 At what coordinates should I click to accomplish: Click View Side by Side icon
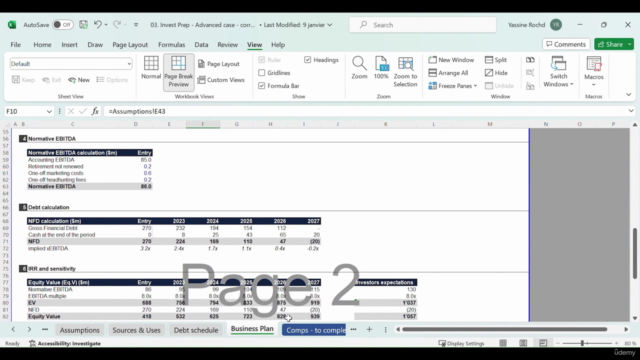530,60
